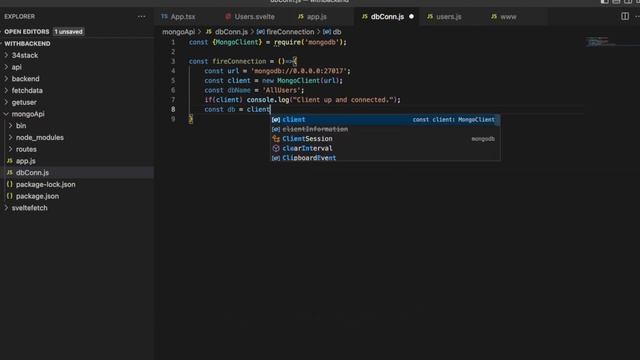Screen dimensions: 640x360
Task: Switch to the www tab
Action: click(x=508, y=17)
